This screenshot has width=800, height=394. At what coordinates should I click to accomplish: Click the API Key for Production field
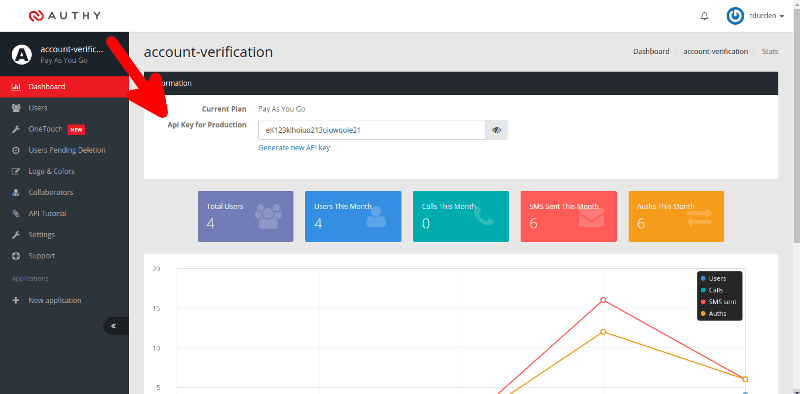tap(372, 130)
